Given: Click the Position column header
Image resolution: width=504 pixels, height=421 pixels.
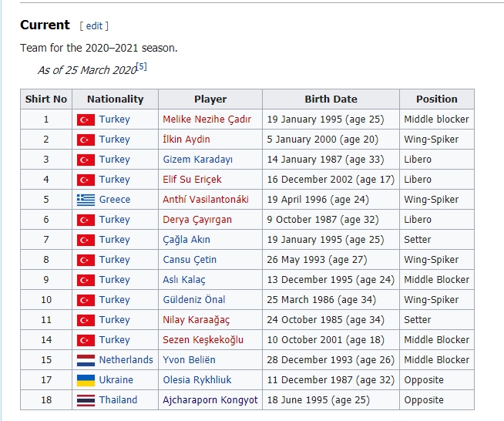Looking at the screenshot, I should tap(436, 99).
